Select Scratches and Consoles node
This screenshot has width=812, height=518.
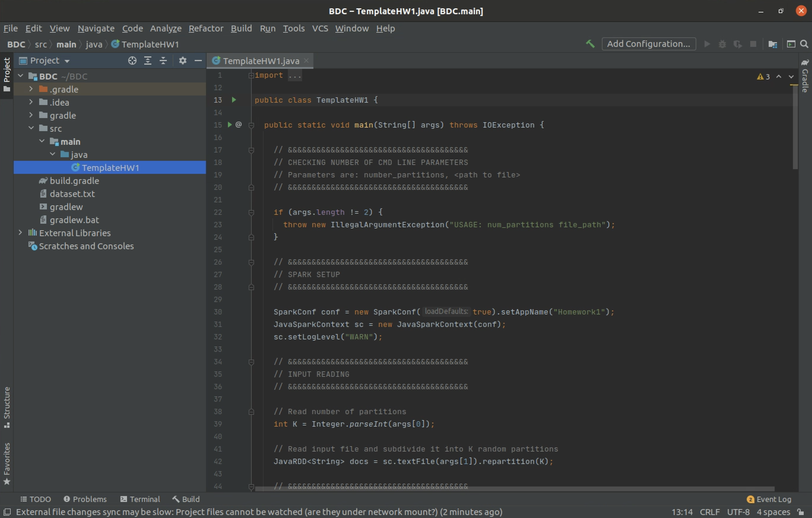tap(110, 246)
